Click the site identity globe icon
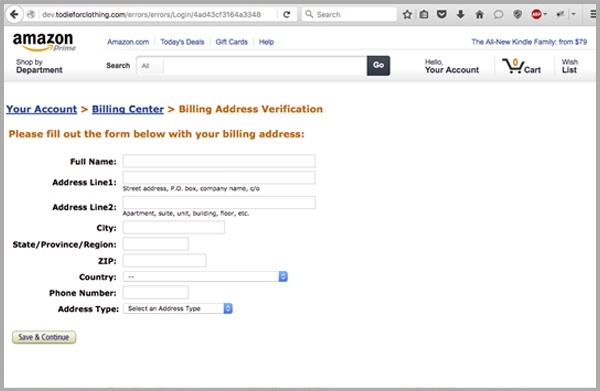600x391 pixels. (31, 15)
